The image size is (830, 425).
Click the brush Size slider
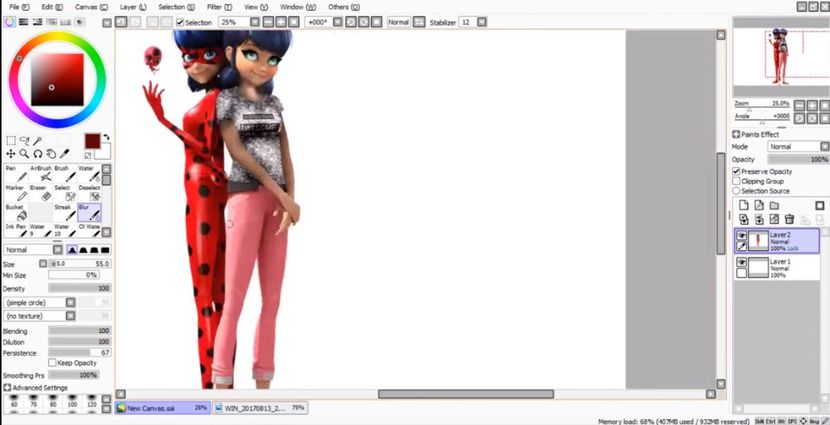(x=79, y=264)
